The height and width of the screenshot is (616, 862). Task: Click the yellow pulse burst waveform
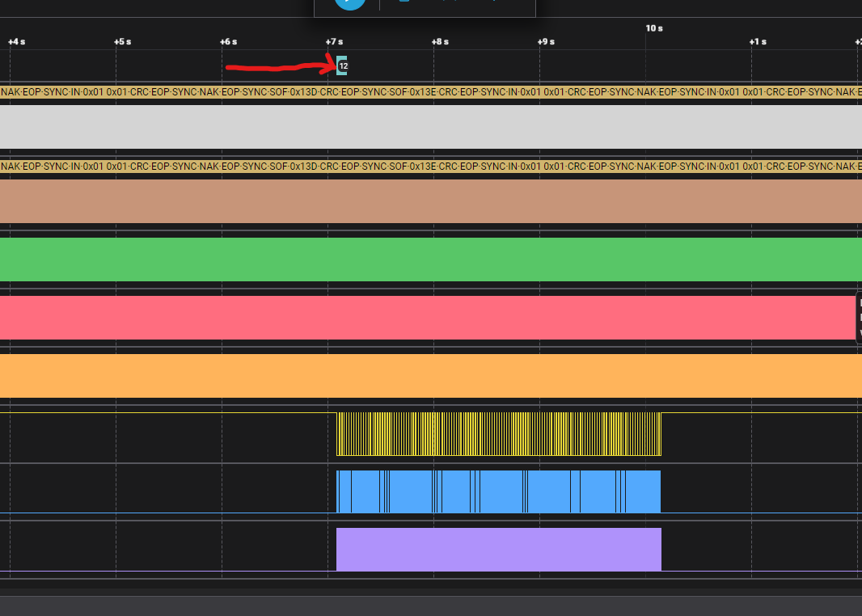[498, 434]
